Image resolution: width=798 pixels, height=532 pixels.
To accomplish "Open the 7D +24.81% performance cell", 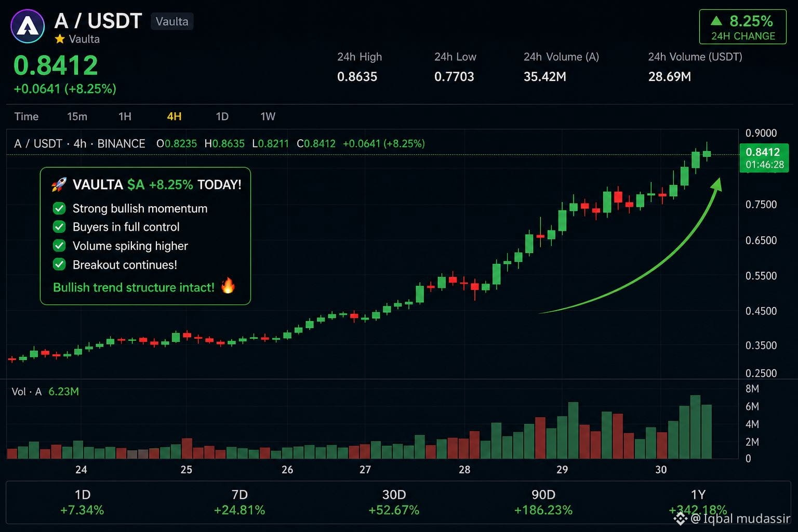I will [x=240, y=502].
